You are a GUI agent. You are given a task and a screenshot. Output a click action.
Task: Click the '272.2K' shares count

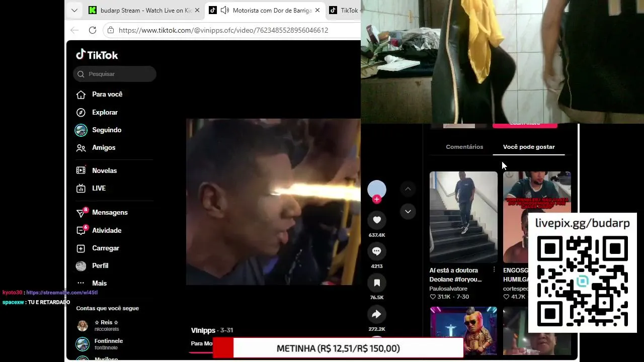pos(377,329)
